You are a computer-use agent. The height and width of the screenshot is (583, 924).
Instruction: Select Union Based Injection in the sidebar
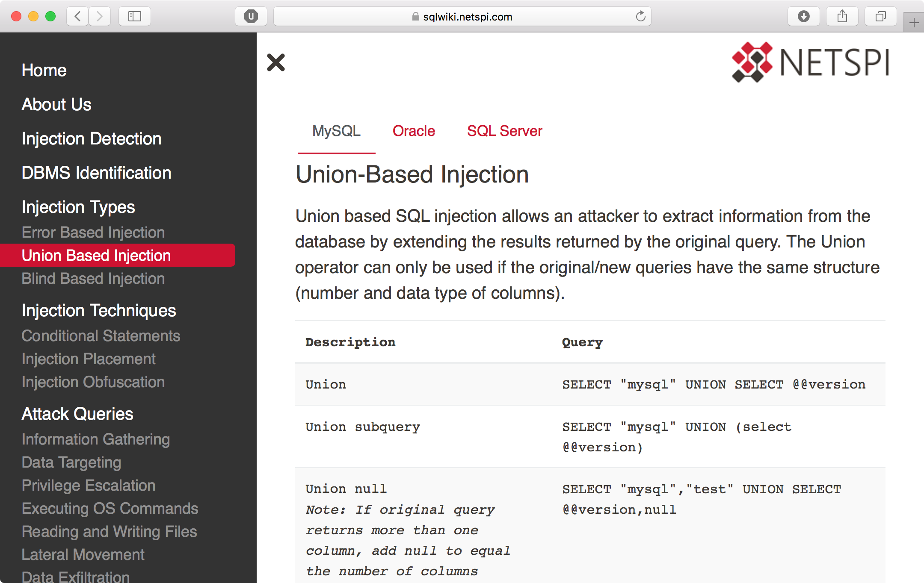coord(118,255)
